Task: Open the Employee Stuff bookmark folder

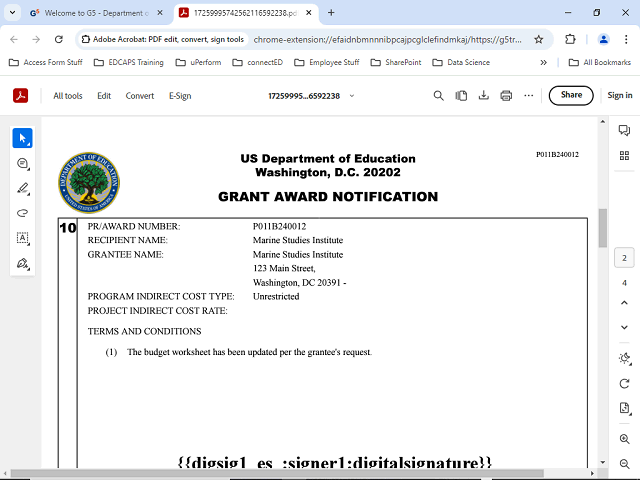Action: (327, 62)
